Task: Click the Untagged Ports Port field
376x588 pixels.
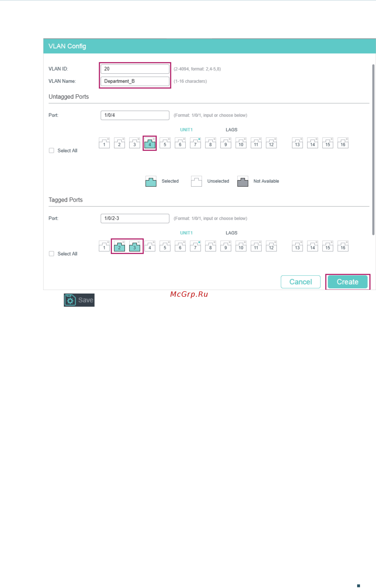Action: (135, 115)
